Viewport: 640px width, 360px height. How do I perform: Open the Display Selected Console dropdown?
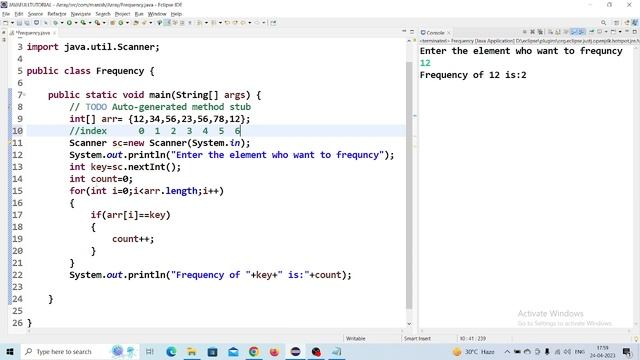606,32
